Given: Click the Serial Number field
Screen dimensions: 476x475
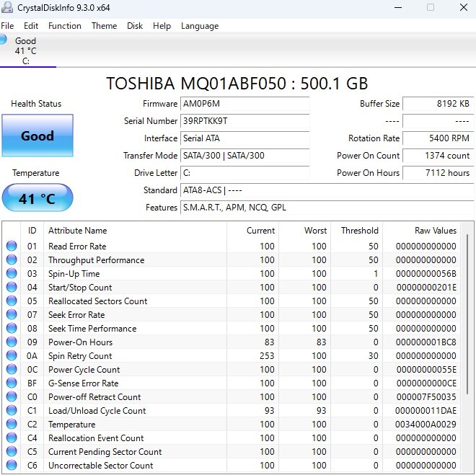Looking at the screenshot, I should pos(244,121).
